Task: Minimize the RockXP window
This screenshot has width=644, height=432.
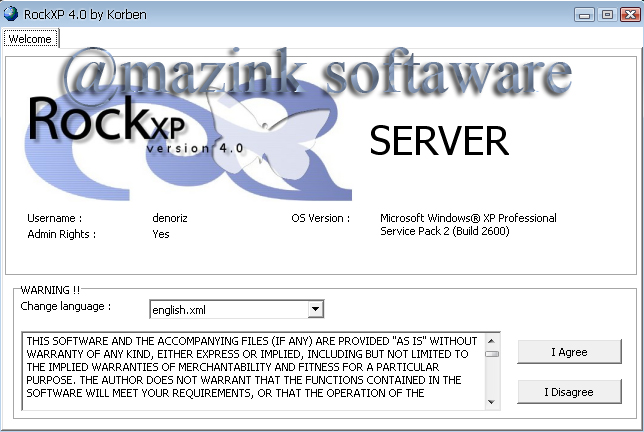Action: [x=584, y=15]
